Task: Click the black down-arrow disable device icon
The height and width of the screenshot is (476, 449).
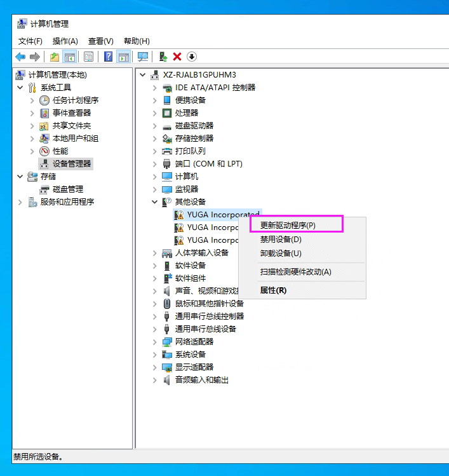Action: [191, 57]
